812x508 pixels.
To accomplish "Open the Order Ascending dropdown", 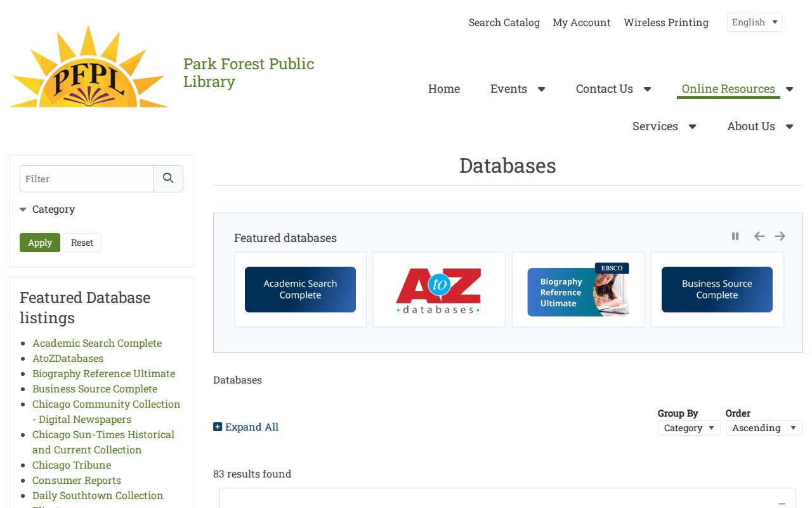I will click(764, 428).
